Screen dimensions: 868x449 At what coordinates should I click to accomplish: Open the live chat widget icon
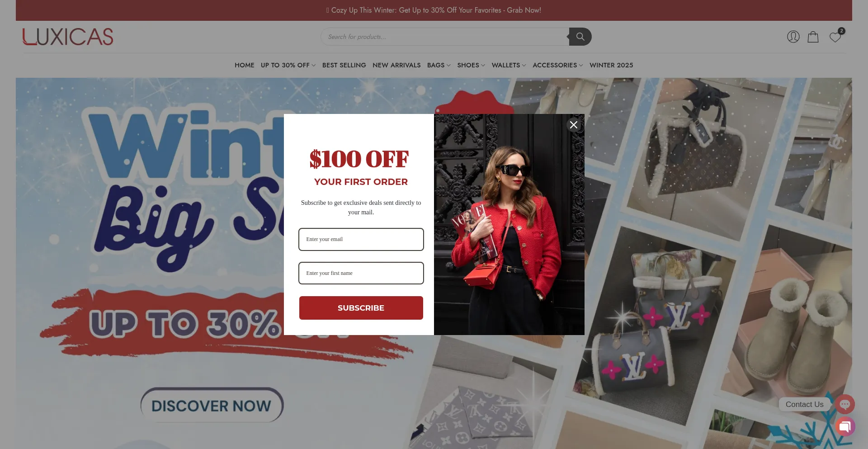tap(845, 426)
